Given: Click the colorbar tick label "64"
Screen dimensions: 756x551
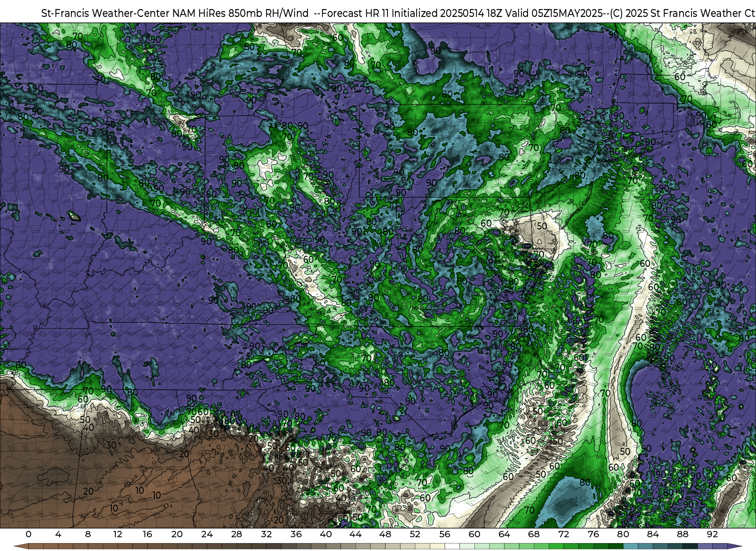Looking at the screenshot, I should (504, 534).
